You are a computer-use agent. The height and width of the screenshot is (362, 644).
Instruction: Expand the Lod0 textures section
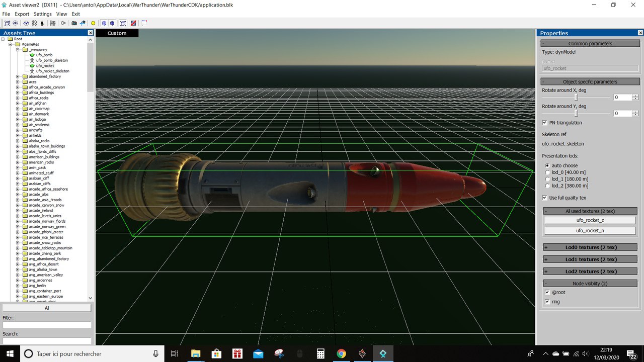point(590,247)
